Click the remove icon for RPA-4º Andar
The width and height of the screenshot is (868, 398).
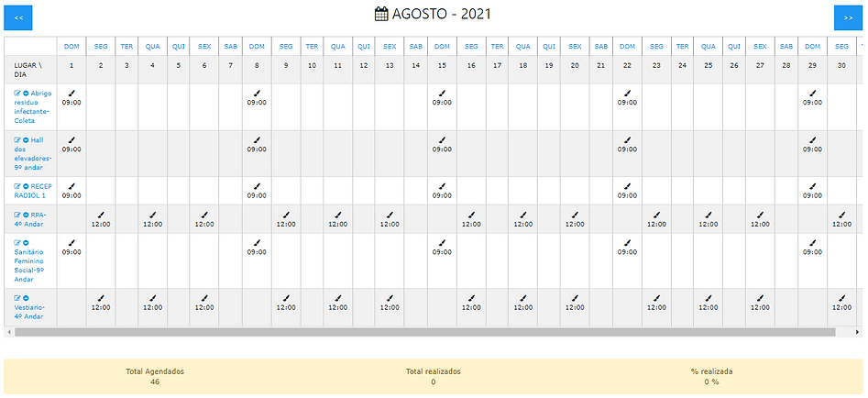pyautogui.click(x=26, y=215)
